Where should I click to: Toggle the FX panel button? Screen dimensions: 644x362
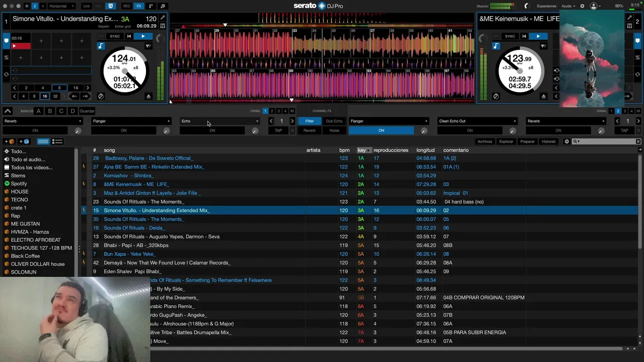click(x=139, y=6)
